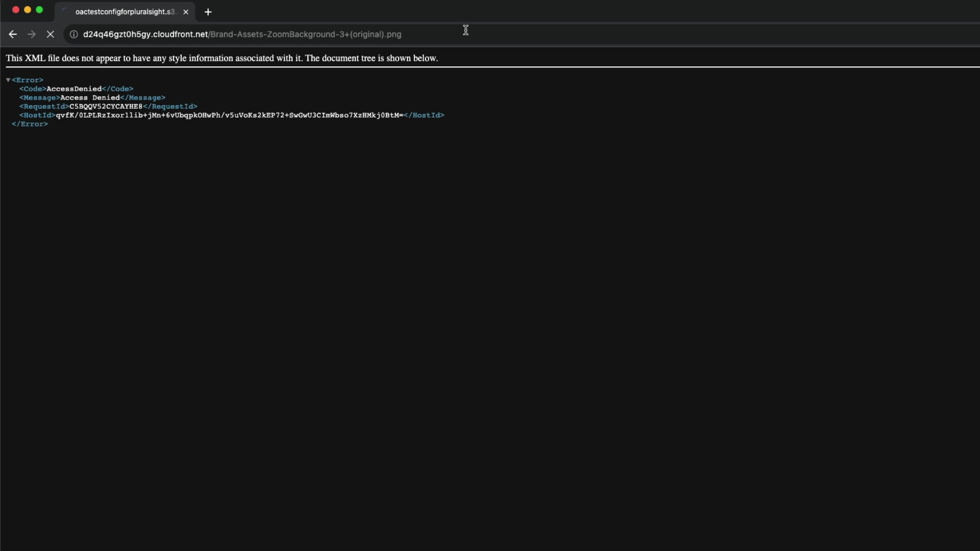Open a new browser tab

point(208,12)
